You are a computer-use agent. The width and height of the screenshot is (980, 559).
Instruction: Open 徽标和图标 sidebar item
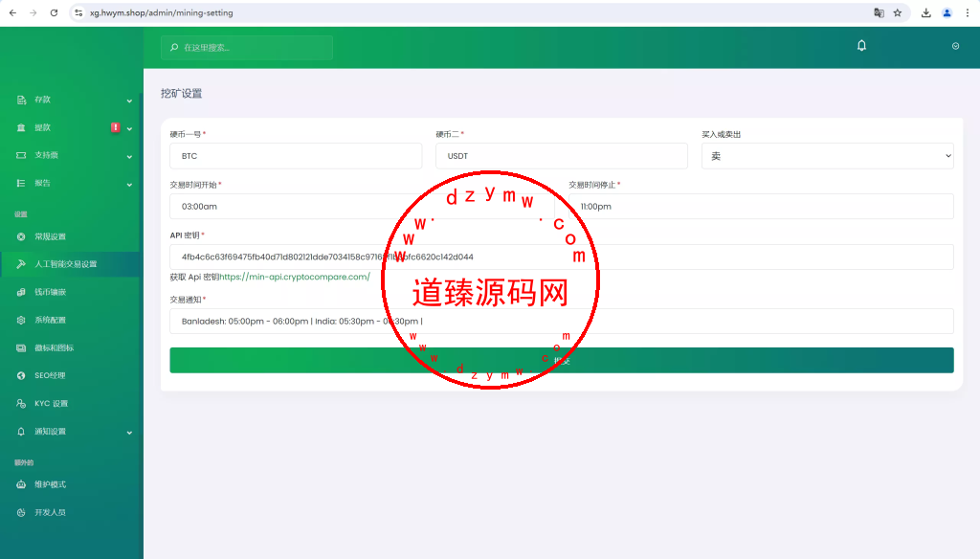70,347
